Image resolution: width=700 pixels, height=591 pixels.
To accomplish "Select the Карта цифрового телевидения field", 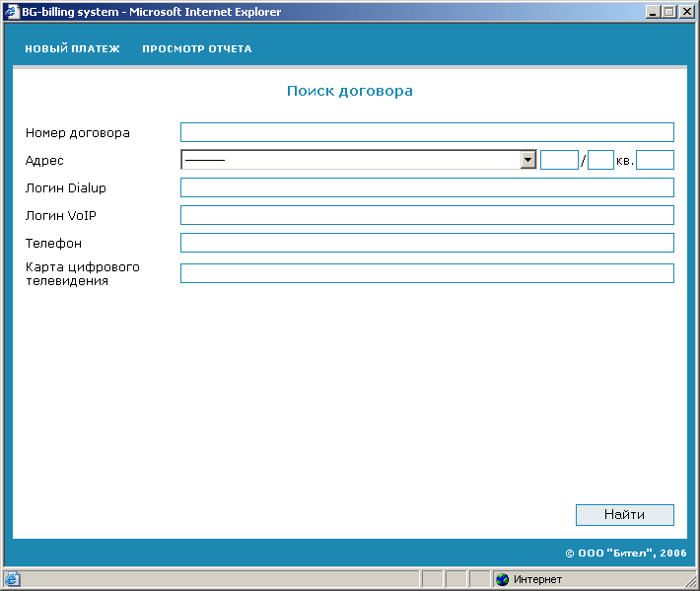I will pyautogui.click(x=427, y=273).
